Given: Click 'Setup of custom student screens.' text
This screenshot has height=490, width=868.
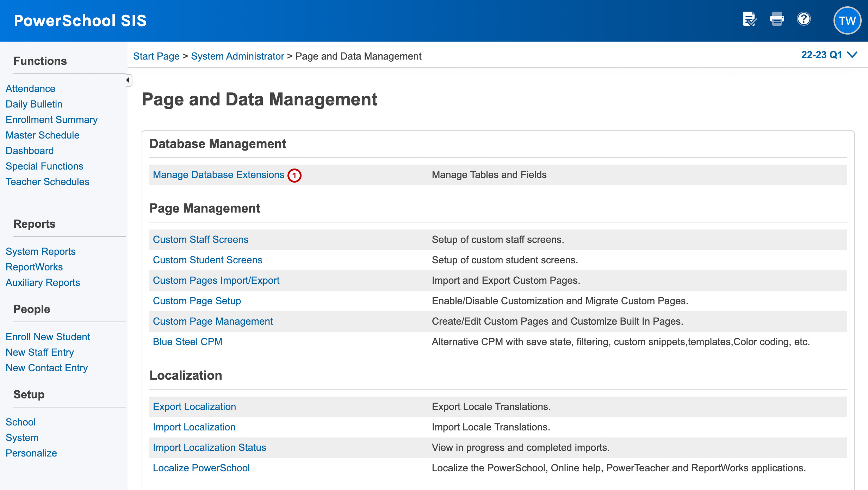Looking at the screenshot, I should 505,260.
